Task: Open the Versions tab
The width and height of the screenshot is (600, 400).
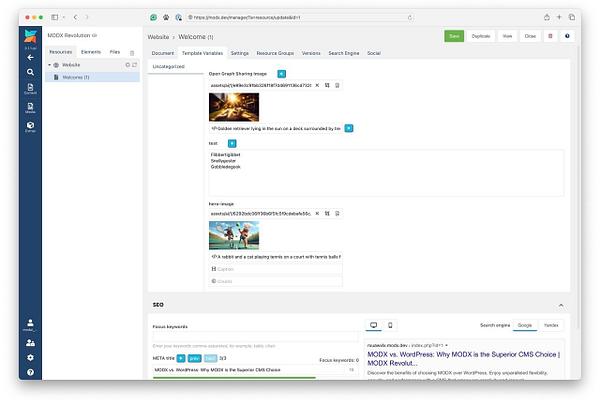Action: [x=311, y=53]
